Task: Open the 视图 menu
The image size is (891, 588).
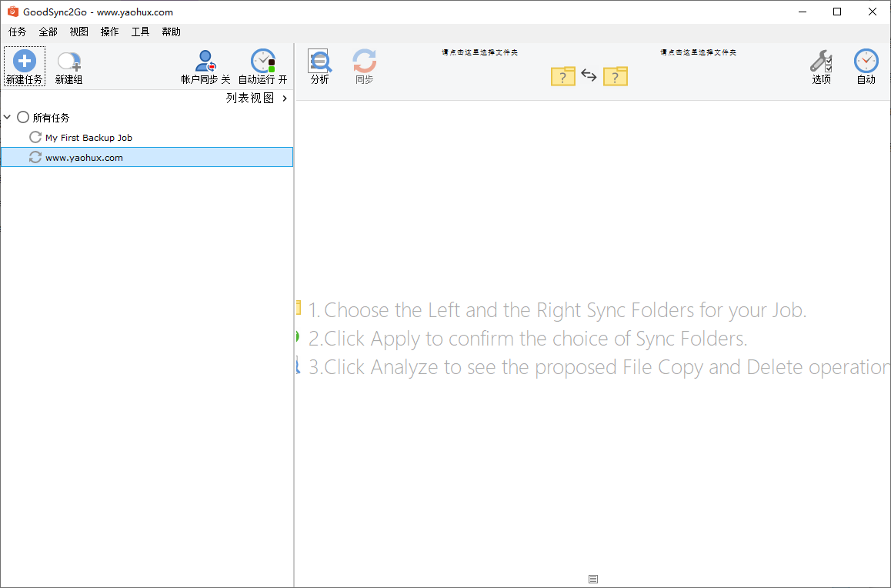Action: pos(78,32)
